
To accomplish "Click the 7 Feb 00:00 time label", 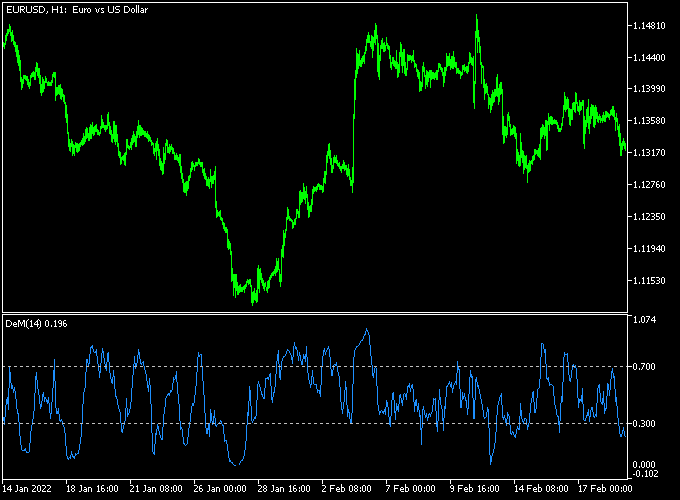I will point(410,489).
